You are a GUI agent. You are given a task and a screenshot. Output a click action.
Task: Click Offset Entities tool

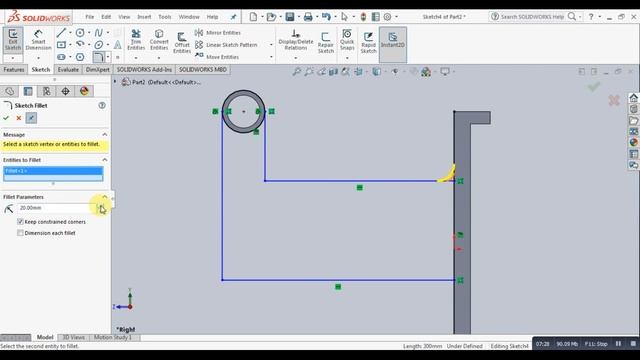click(x=182, y=42)
